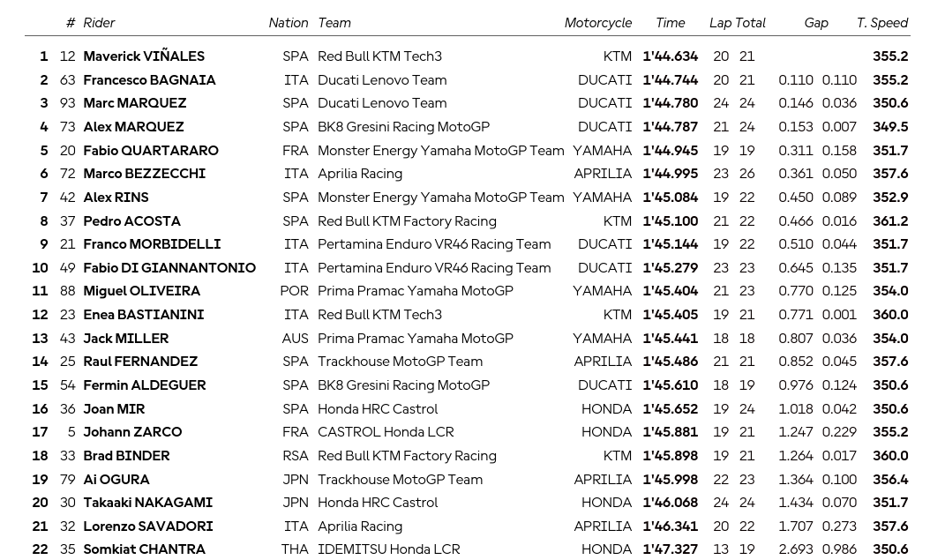Open Fabio QUARTARARO's entry
The height and width of the screenshot is (560, 945).
coord(151,150)
